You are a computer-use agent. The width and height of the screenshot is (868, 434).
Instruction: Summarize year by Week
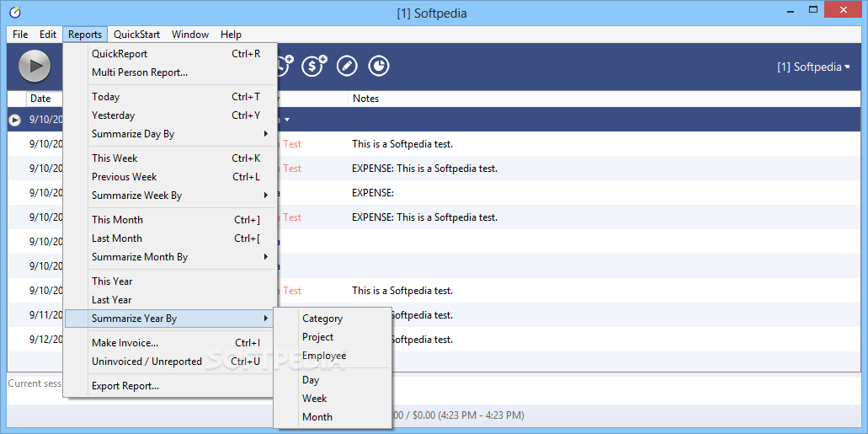point(333,398)
